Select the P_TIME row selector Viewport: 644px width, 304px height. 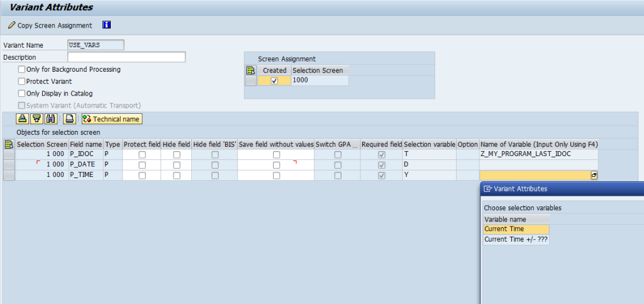point(9,175)
